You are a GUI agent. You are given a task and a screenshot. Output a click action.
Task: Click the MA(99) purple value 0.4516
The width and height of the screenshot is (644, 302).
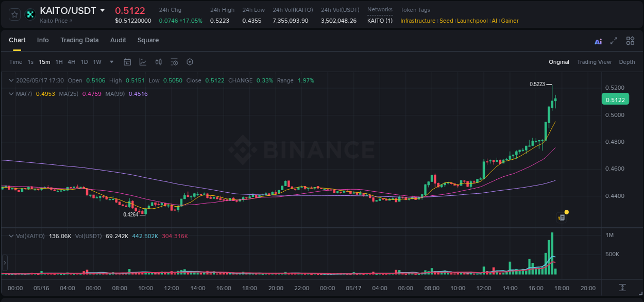(138, 94)
